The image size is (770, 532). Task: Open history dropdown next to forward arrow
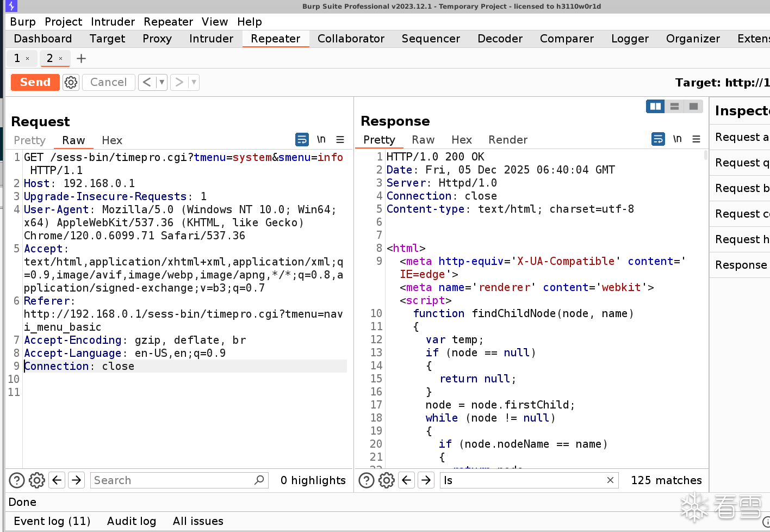coord(194,82)
